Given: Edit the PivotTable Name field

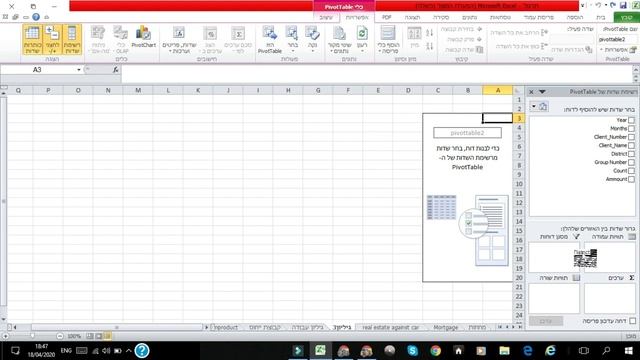Looking at the screenshot, I should [x=617, y=39].
